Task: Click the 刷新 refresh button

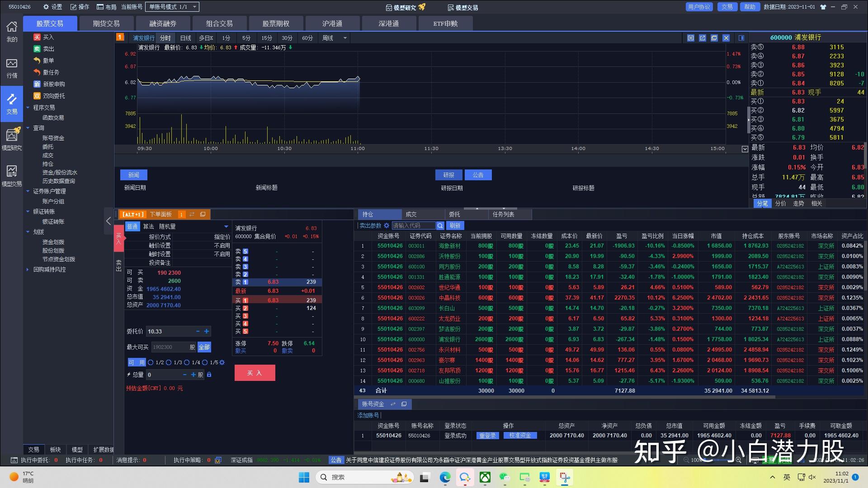Action: click(x=455, y=225)
